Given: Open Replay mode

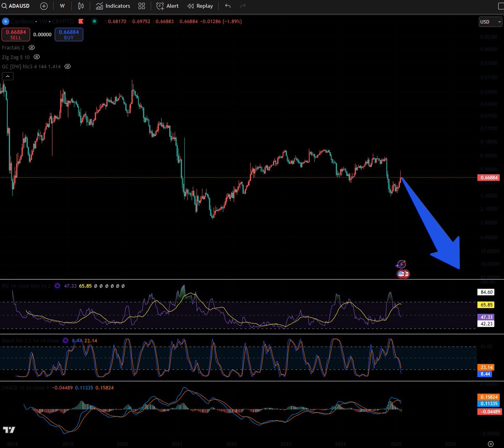Looking at the screenshot, I should tap(200, 6).
